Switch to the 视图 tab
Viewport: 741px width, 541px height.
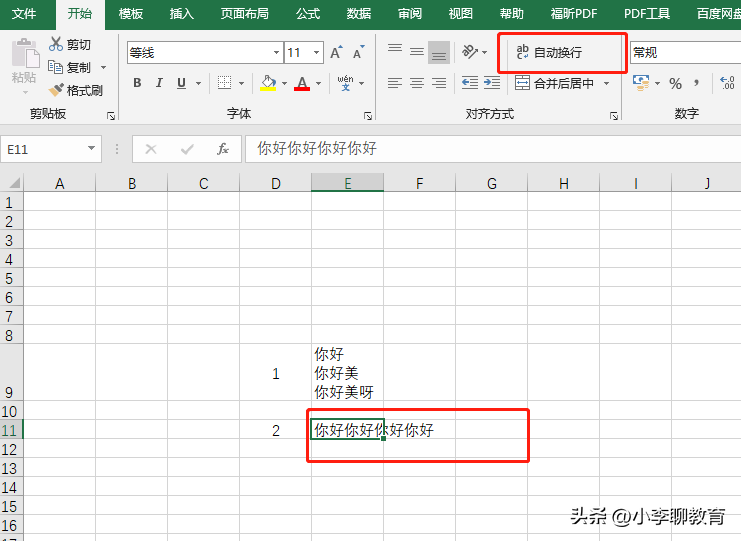pyautogui.click(x=461, y=14)
